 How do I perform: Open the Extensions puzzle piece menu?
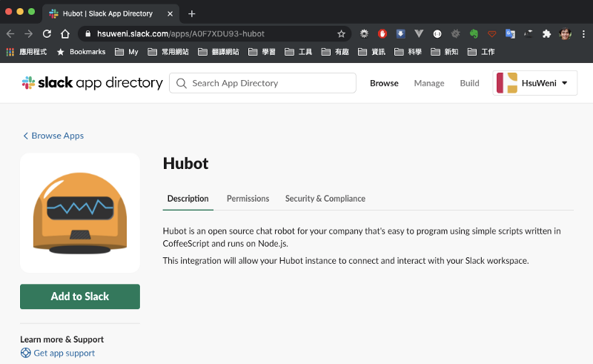pyautogui.click(x=546, y=34)
